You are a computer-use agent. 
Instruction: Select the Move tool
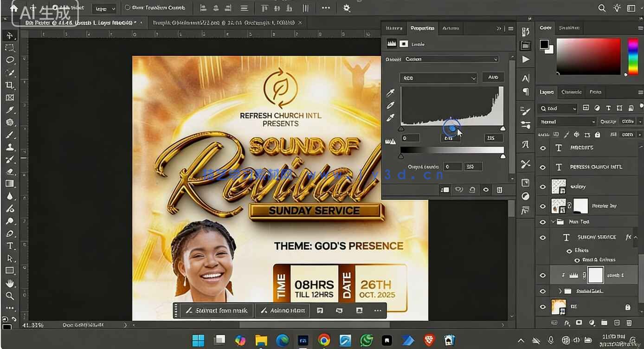pyautogui.click(x=10, y=36)
